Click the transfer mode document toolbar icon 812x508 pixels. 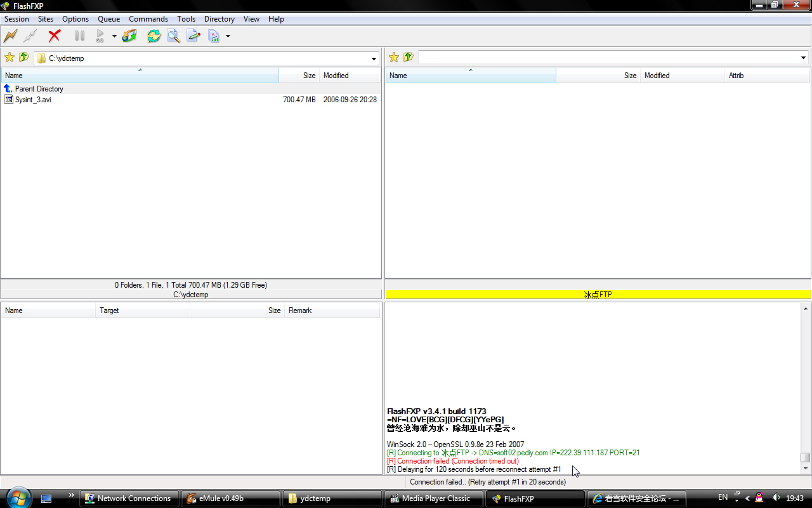[x=214, y=36]
